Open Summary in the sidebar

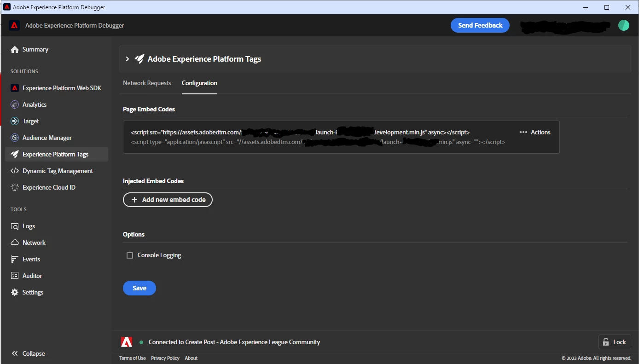coord(35,49)
